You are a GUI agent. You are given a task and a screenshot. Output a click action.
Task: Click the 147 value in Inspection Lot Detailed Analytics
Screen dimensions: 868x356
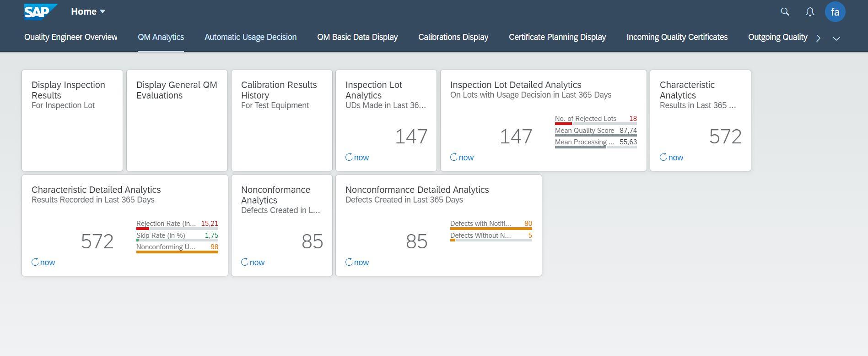[x=516, y=137]
